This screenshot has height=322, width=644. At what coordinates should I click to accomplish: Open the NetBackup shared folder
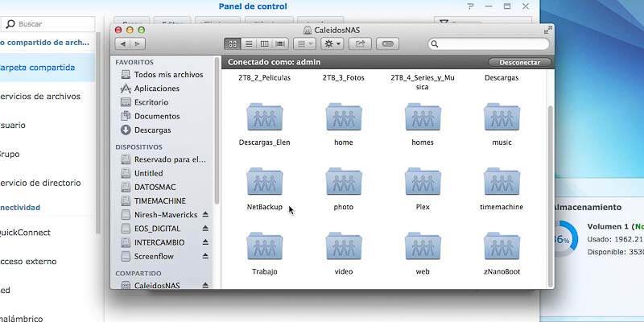click(265, 189)
